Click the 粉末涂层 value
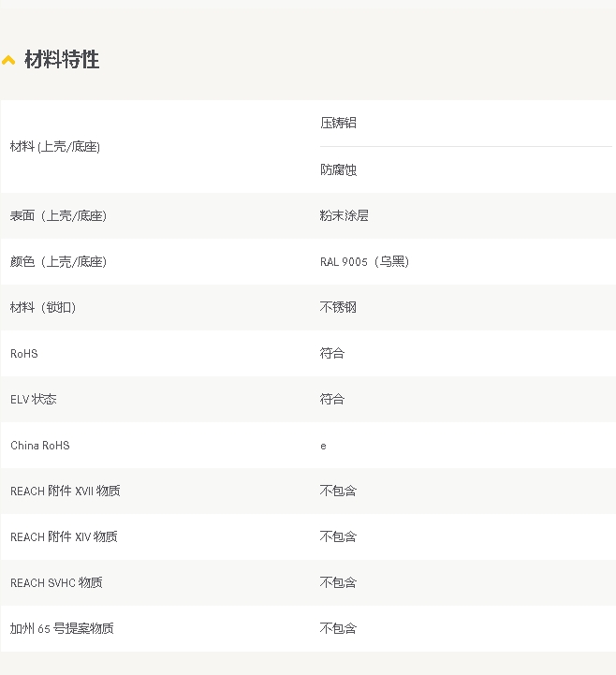Viewport: 616px width, 675px height. coord(344,215)
